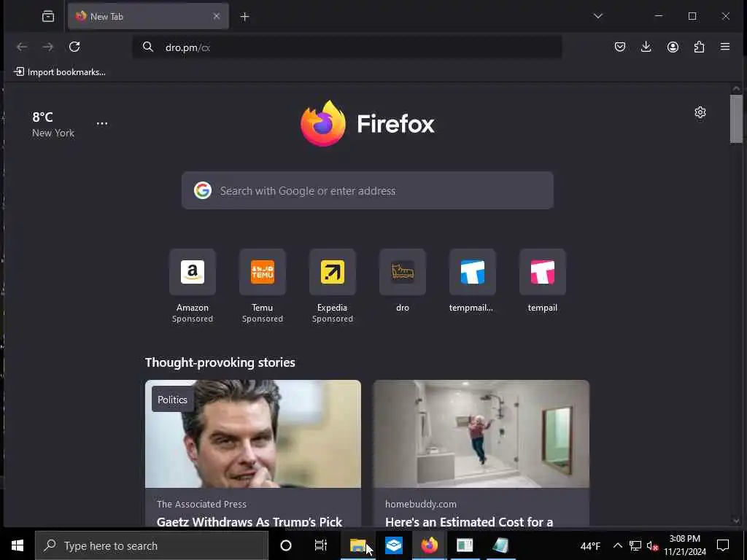The height and width of the screenshot is (560, 747).
Task: Open the 44°F weather taskbar widget
Action: (590, 546)
